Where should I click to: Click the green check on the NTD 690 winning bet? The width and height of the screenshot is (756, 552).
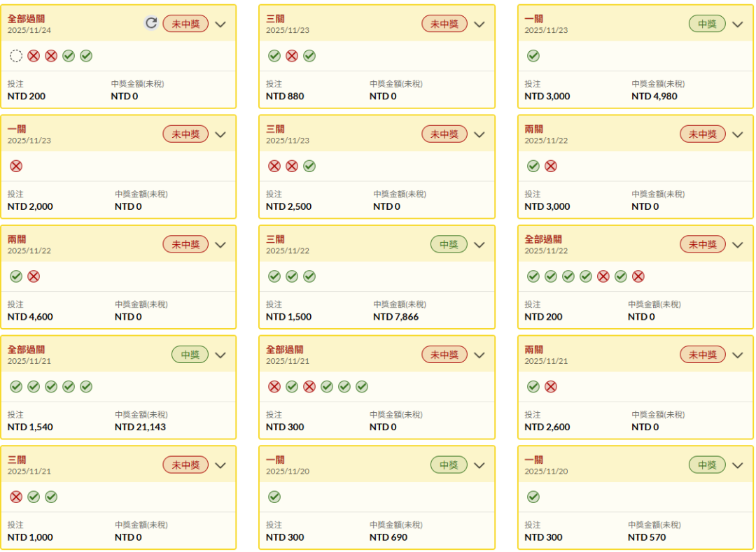pyautogui.click(x=274, y=497)
